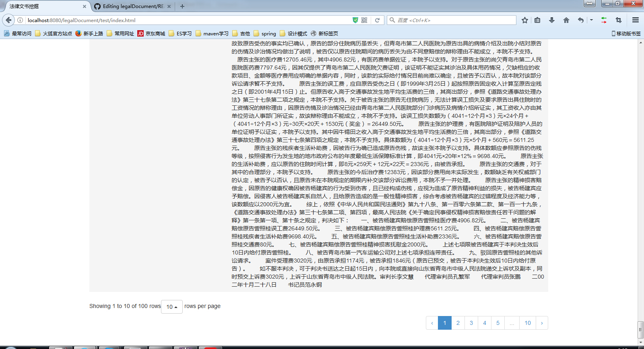The image size is (644, 349).
Task: Open a new browser tab
Action: 182,6
